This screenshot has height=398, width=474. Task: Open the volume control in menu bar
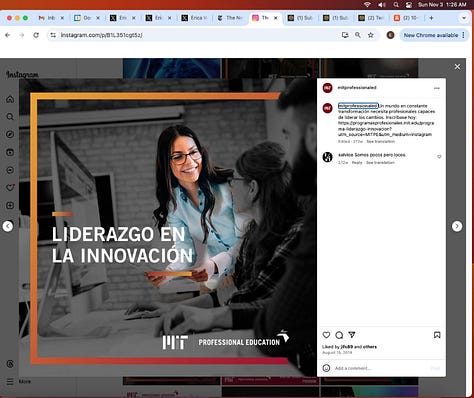[382, 5]
